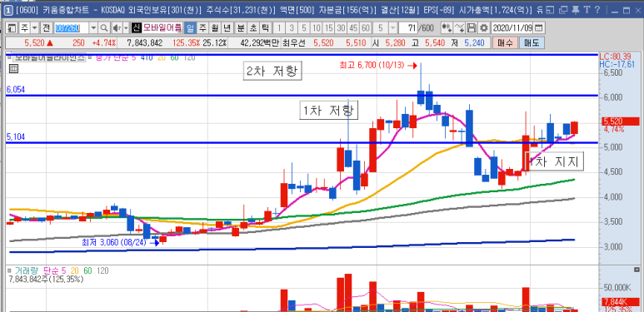Viewport: 644px width, 312px height.
Task: Select the 일 daily period toggle
Action: click(190, 28)
